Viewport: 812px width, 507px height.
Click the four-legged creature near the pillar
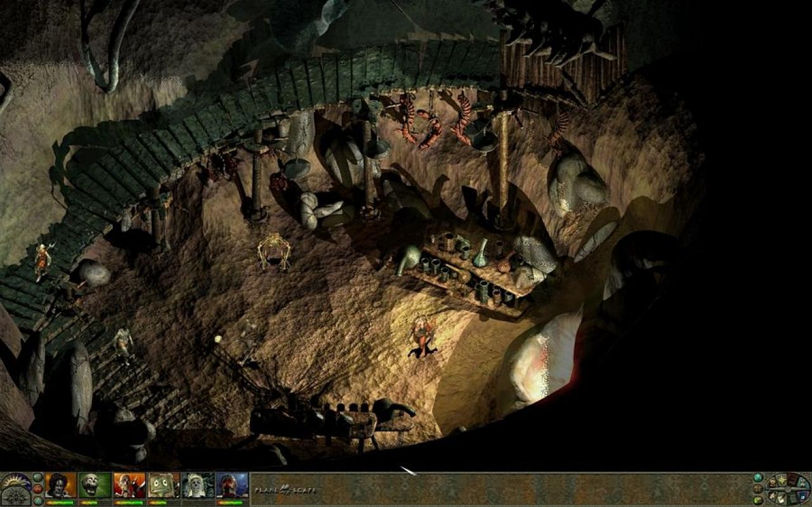[x=274, y=251]
